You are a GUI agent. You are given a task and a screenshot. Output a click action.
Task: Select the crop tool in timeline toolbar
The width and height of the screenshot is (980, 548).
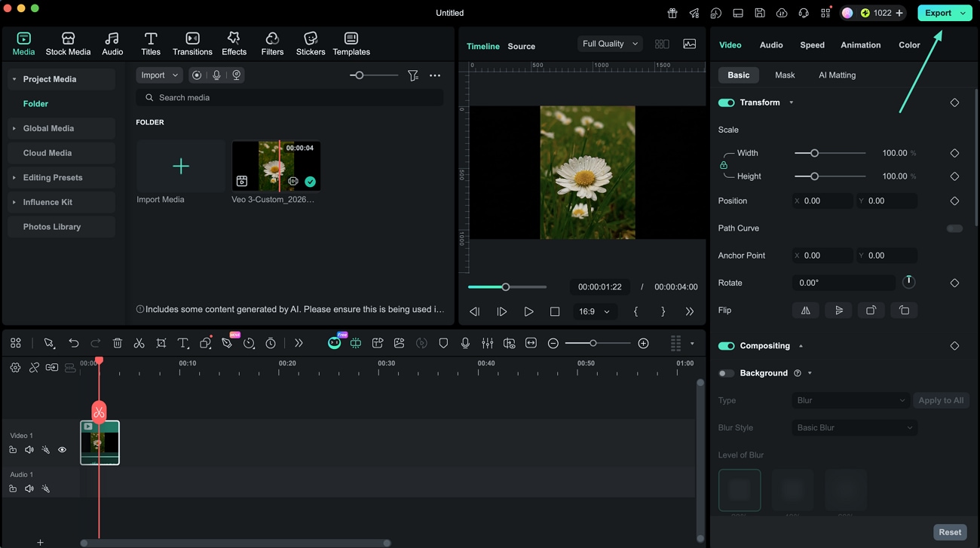pos(161,344)
